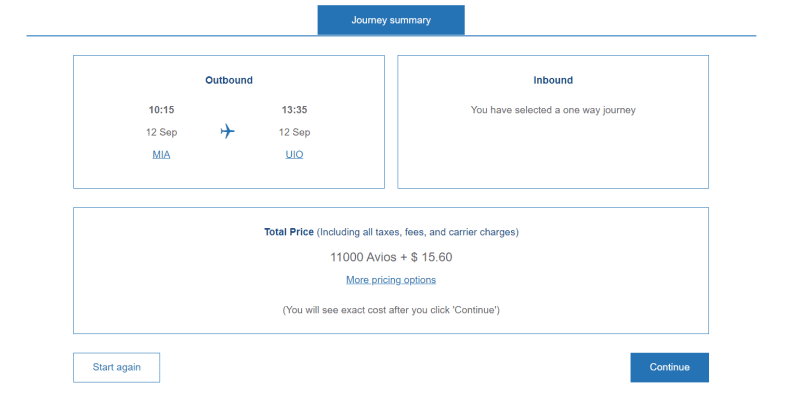Viewport: 800px width, 412px height.
Task: Click the 10:15 departure time
Action: click(161, 110)
